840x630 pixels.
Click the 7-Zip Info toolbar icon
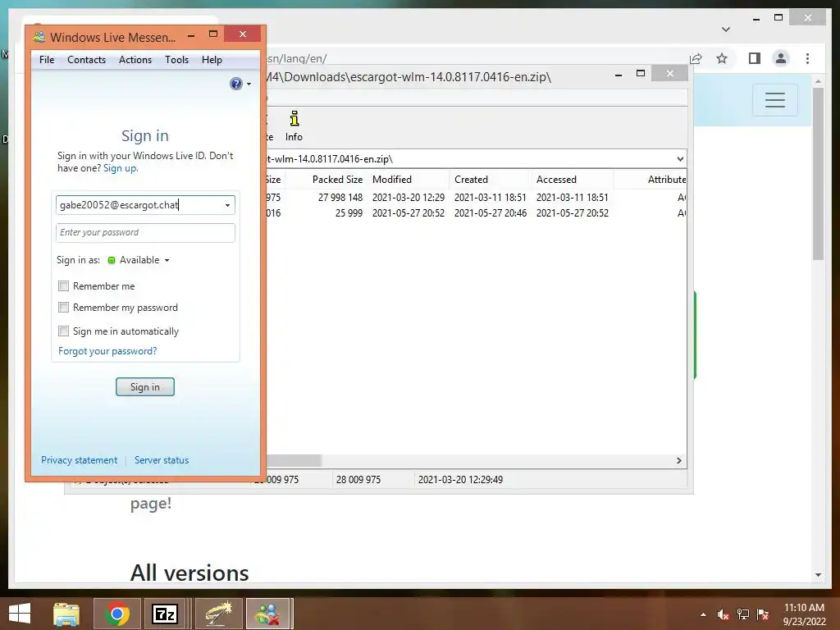294,126
